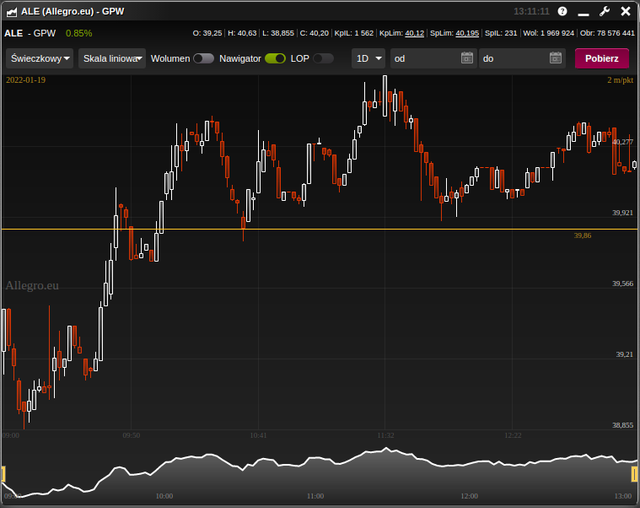Click the 39,86 price line label
Screen dimensions: 640x508
coord(582,235)
